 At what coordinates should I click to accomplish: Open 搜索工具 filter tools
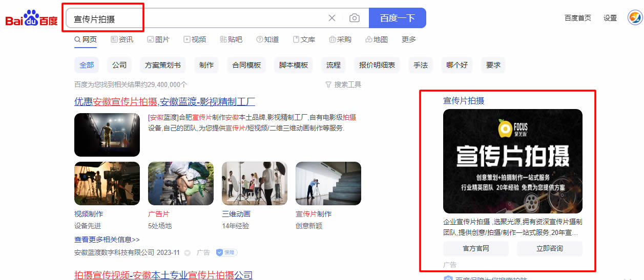(343, 84)
